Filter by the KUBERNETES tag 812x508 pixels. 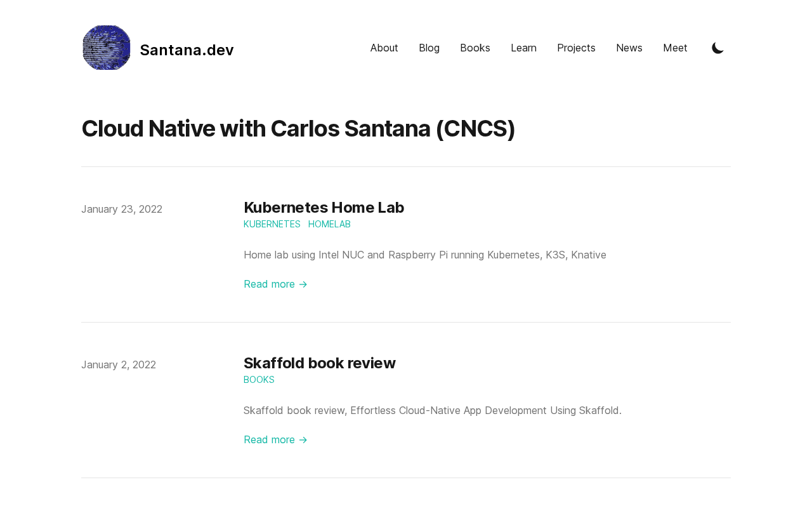coord(272,224)
